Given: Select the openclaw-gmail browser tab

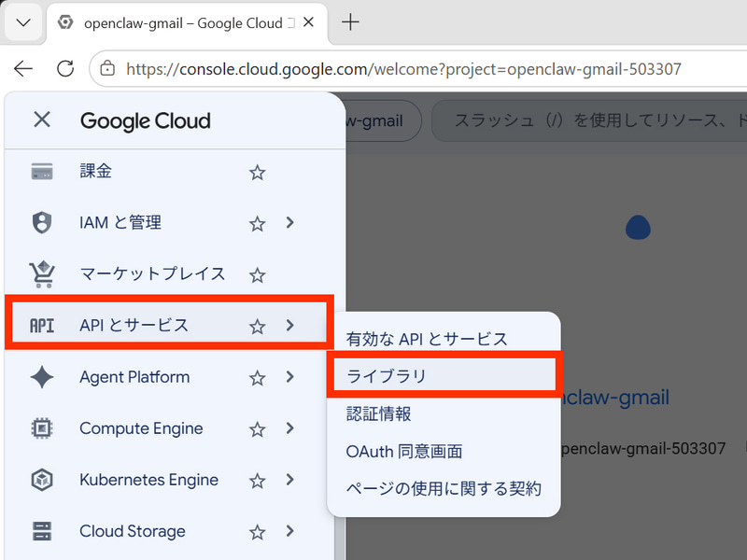Looking at the screenshot, I should point(187,22).
